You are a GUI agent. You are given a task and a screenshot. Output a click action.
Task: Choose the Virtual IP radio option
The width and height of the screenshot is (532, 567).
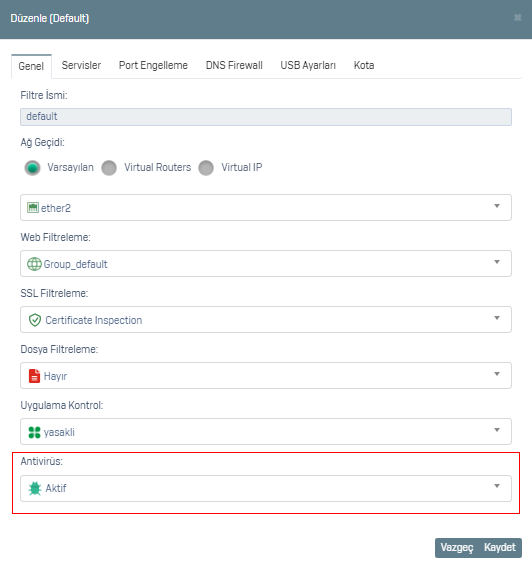[206, 168]
